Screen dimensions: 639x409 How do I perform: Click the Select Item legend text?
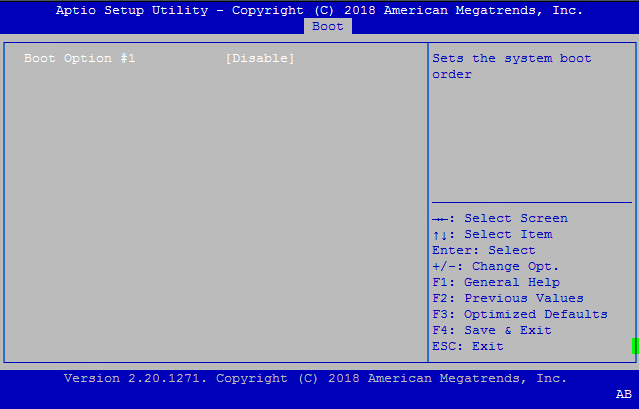[507, 235]
